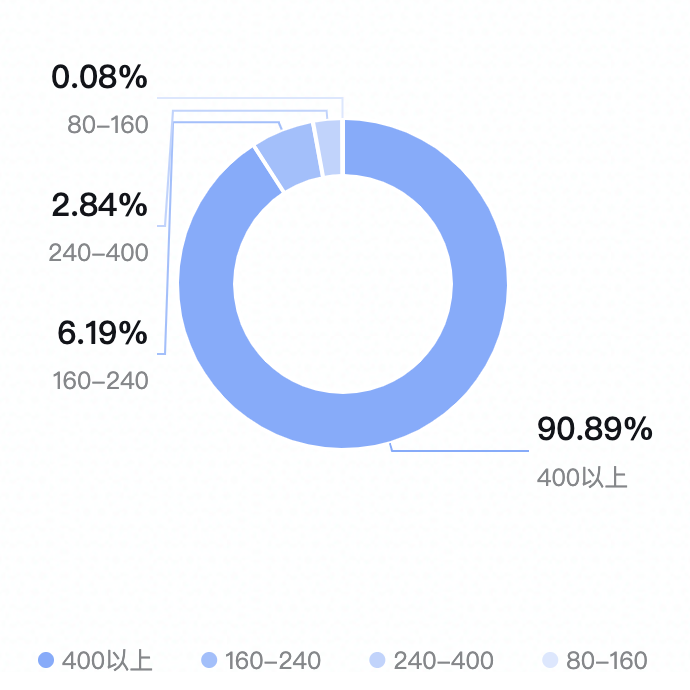Toggle the 160–240 legend dot

pyautogui.click(x=209, y=660)
